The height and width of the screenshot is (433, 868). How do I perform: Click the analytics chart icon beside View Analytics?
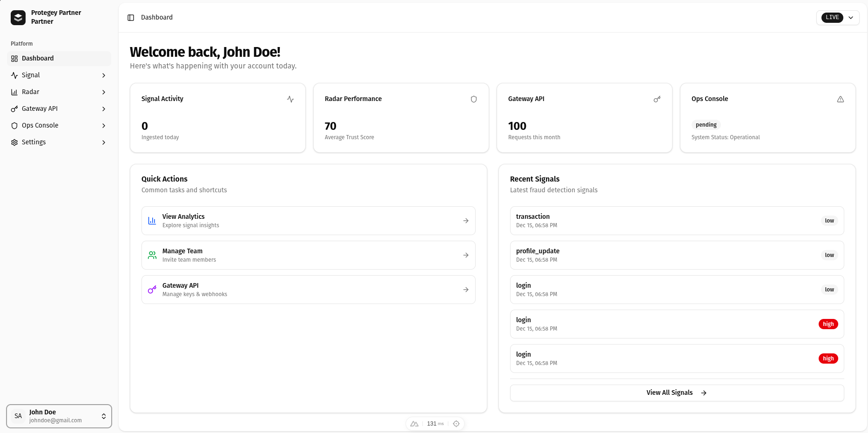[x=151, y=220]
